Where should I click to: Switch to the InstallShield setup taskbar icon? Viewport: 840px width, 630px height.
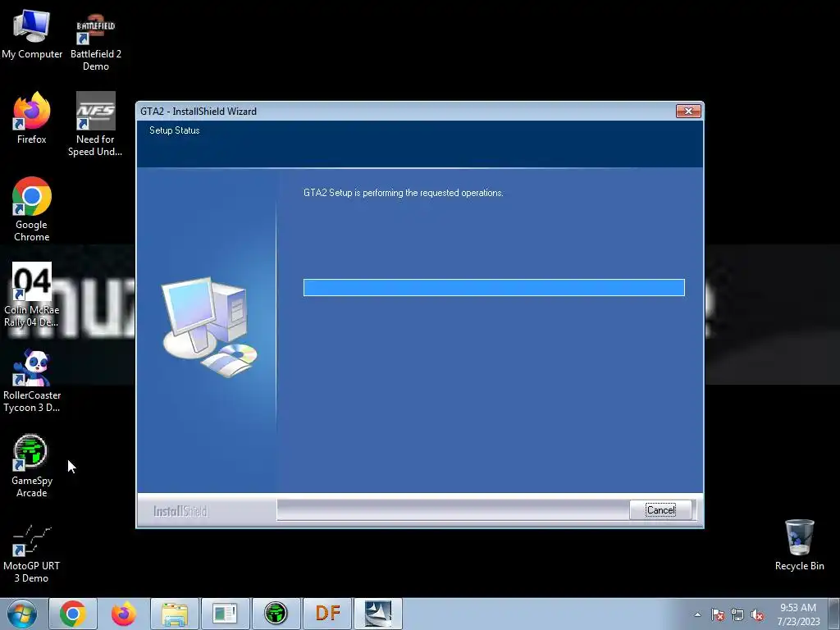[x=377, y=614]
